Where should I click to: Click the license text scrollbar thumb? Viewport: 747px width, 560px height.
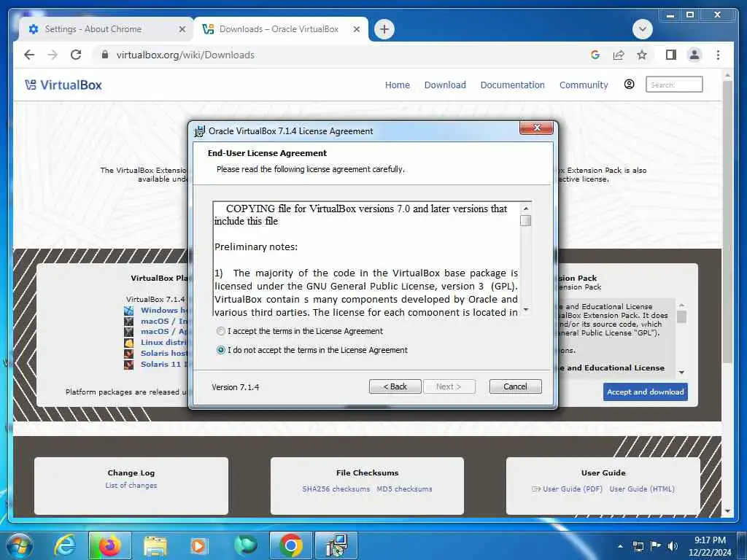525,221
